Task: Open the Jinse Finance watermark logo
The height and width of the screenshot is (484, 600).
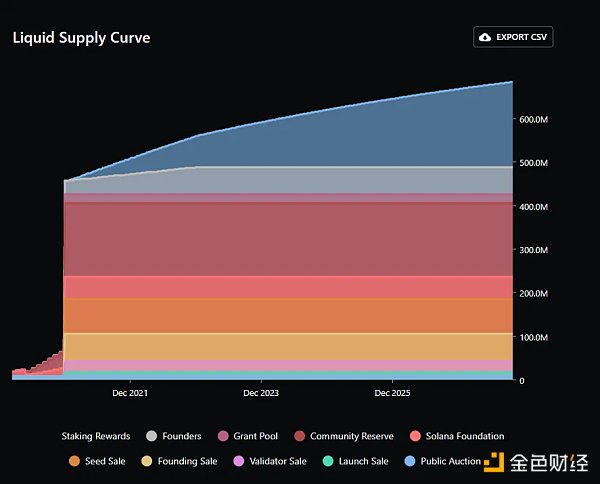Action: click(540, 462)
